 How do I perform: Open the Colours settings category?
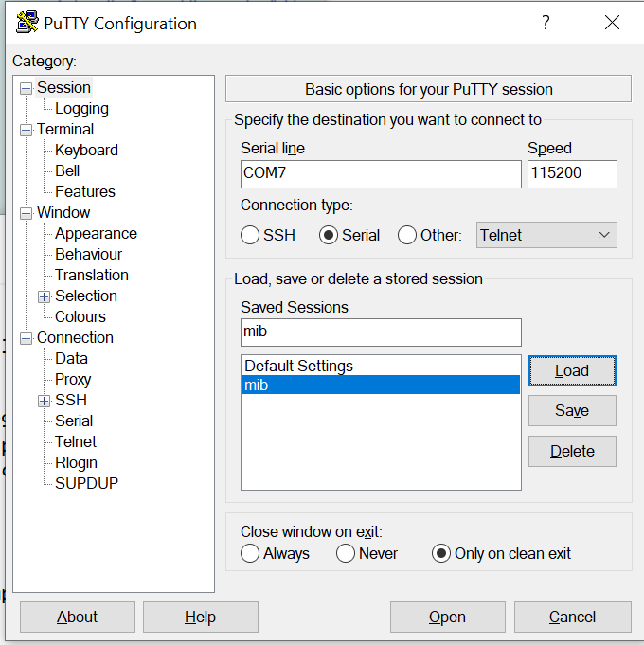pos(80,316)
